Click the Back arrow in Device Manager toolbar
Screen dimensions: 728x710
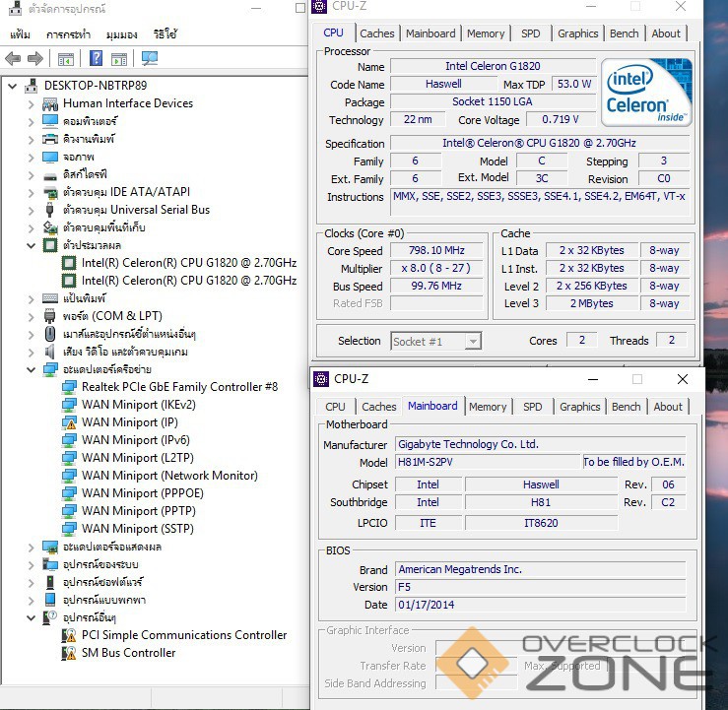point(14,59)
